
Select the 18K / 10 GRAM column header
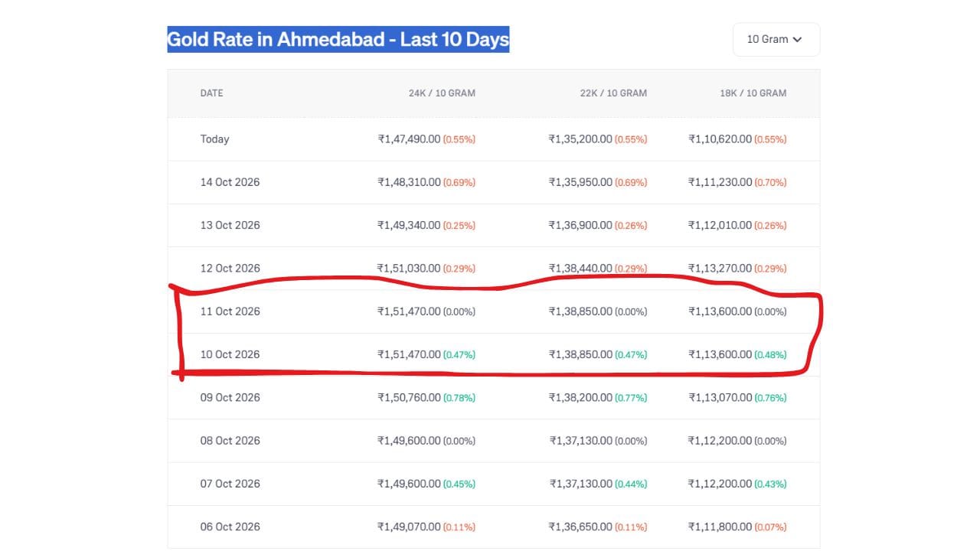[753, 93]
